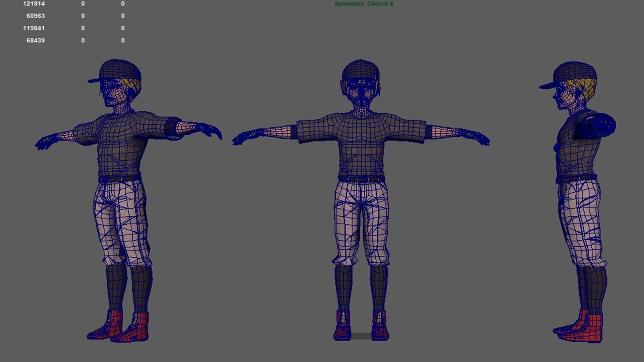The image size is (644, 362).
Task: Click the poly count value 68439
Action: (36, 40)
